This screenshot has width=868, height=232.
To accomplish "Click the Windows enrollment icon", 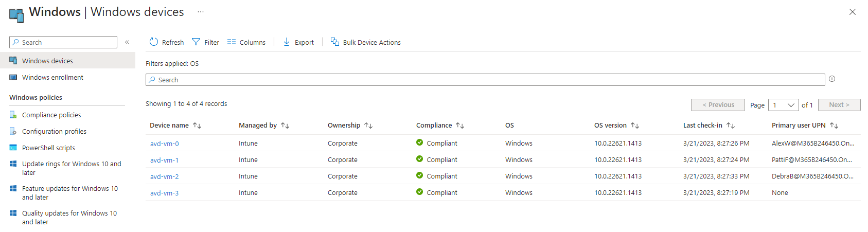I will tap(13, 77).
